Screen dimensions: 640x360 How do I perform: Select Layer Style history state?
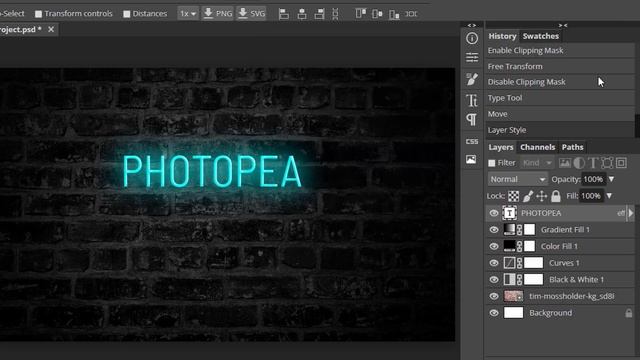560,130
